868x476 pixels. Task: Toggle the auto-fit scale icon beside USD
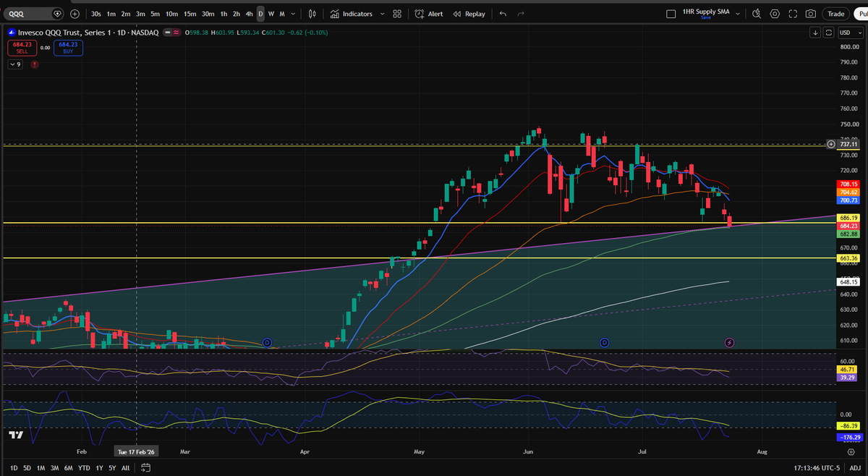pyautogui.click(x=829, y=33)
